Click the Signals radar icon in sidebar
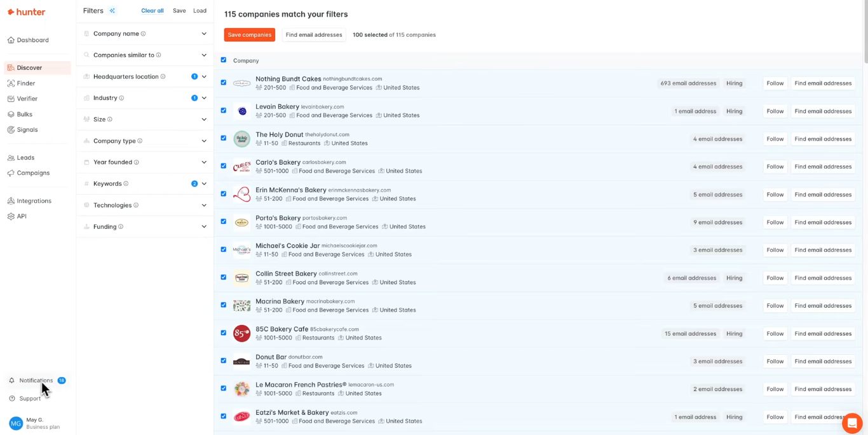This screenshot has height=435, width=868. click(11, 130)
